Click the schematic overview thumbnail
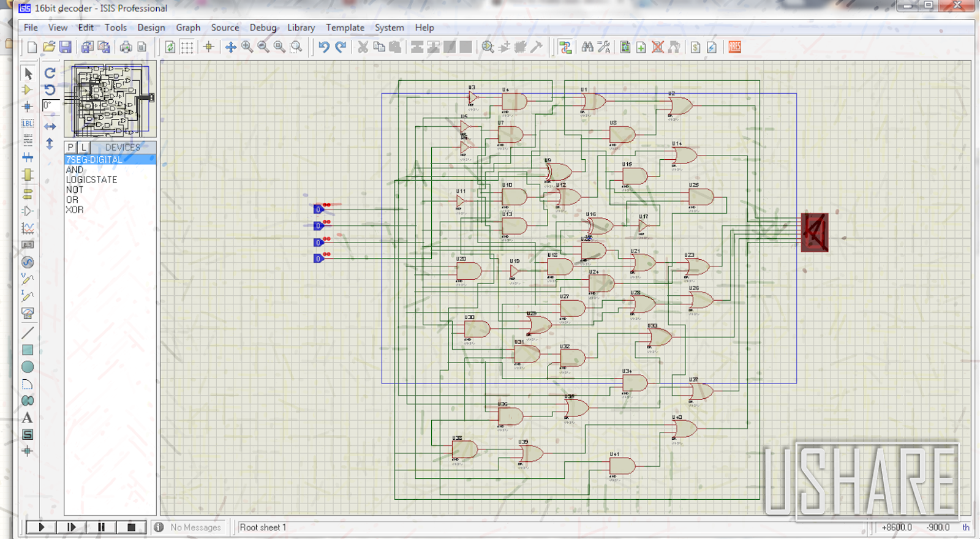The width and height of the screenshot is (980, 539). [110, 99]
